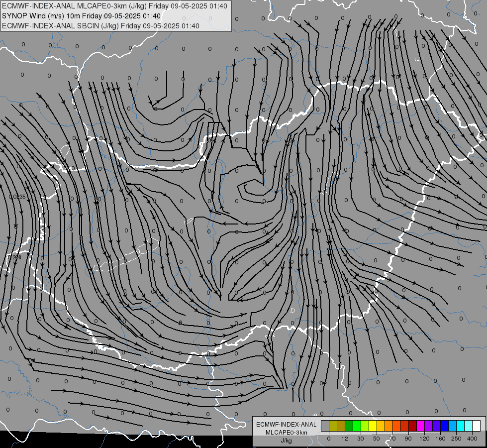
Task: Click the dark green legend swatch
Action: [349, 426]
